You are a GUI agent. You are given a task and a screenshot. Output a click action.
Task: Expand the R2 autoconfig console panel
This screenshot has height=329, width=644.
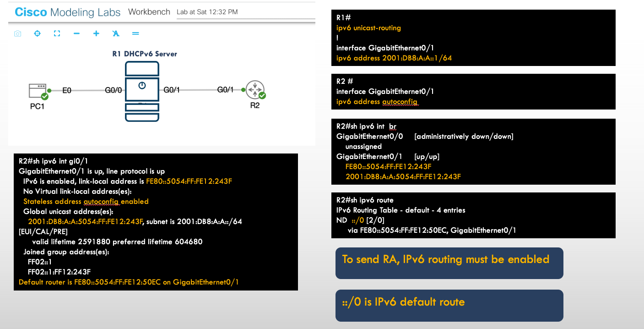click(474, 91)
